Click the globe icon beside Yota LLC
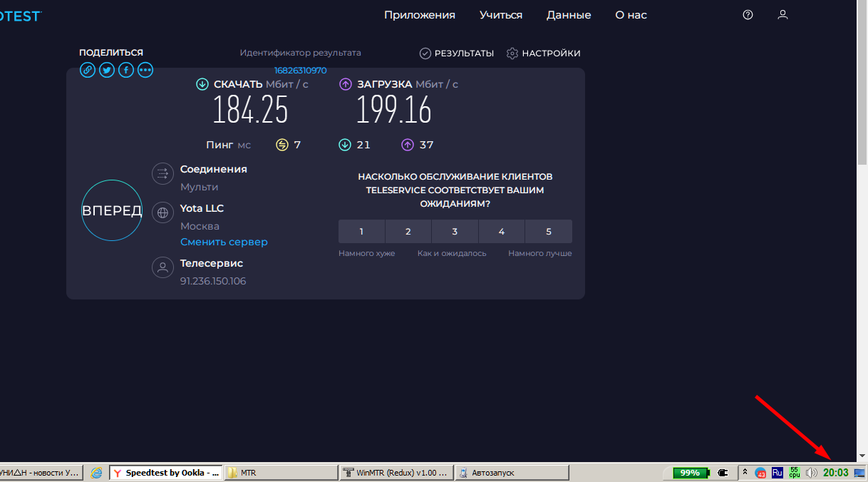 [x=162, y=212]
